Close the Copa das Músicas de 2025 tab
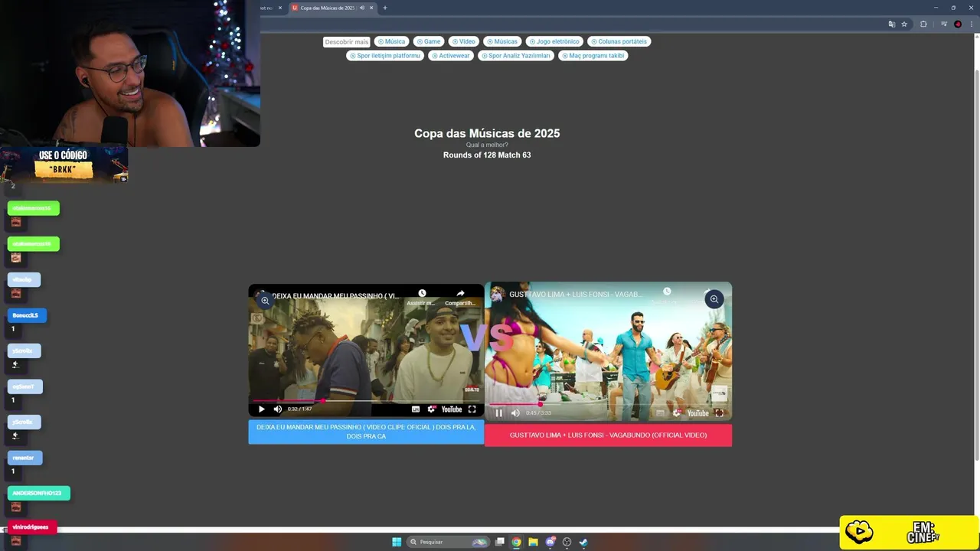The image size is (980, 551). pos(372,8)
